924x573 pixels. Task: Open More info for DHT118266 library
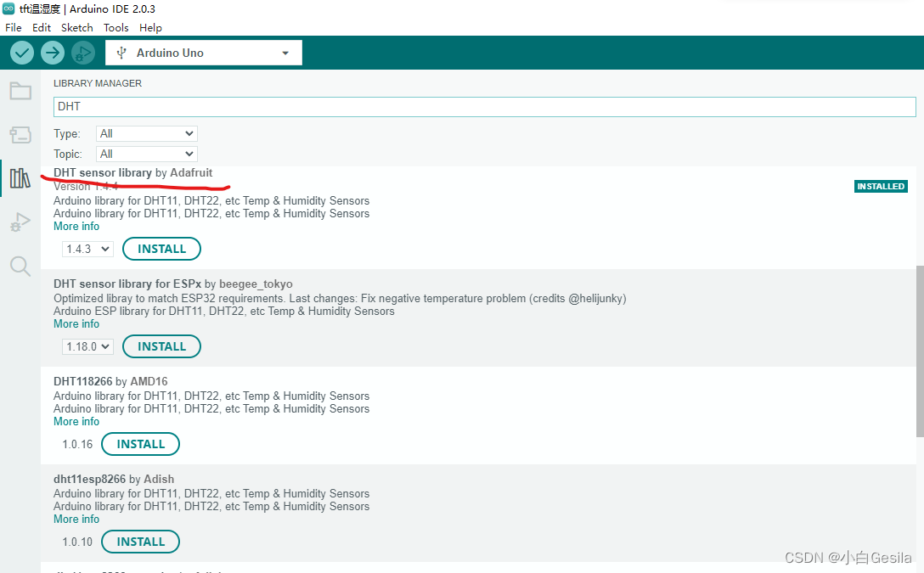[76, 422]
